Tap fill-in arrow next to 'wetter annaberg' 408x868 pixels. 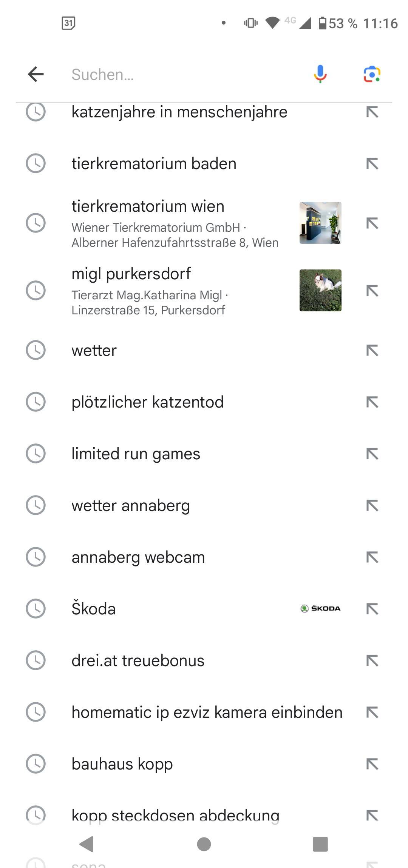pyautogui.click(x=372, y=506)
